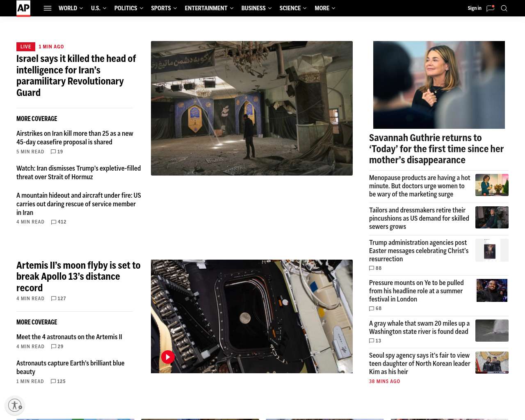Open comments icon on Artemis headline with 127

[x=54, y=299]
